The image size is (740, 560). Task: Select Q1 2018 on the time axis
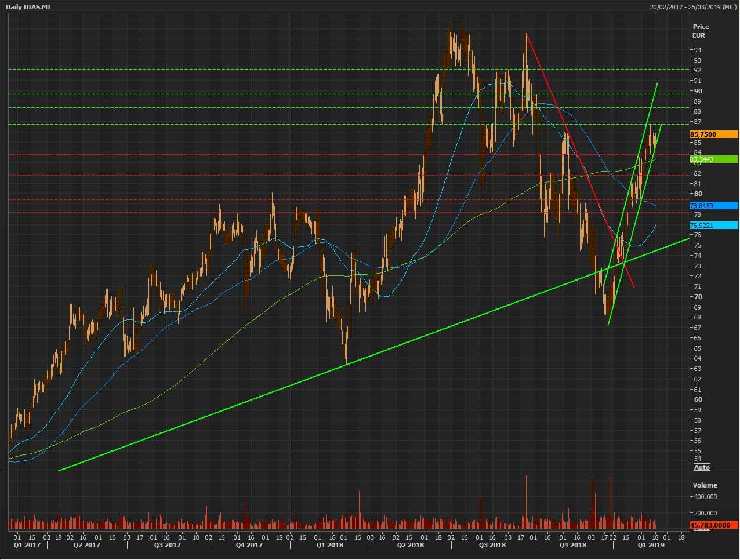[329, 545]
